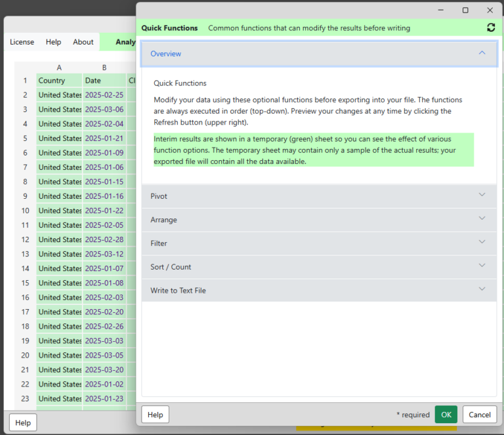The width and height of the screenshot is (504, 435).
Task: Click the Refresh preview icon
Action: click(491, 28)
